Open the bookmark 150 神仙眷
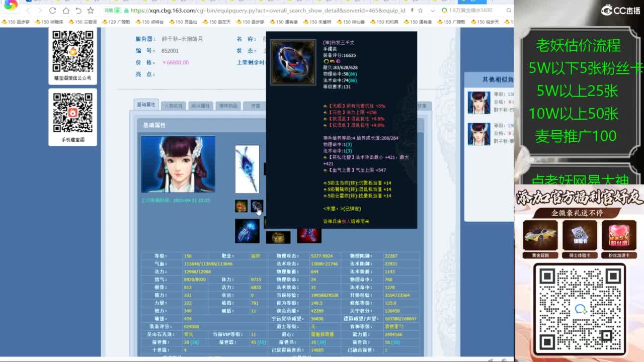The height and width of the screenshot is (362, 644). point(351,22)
